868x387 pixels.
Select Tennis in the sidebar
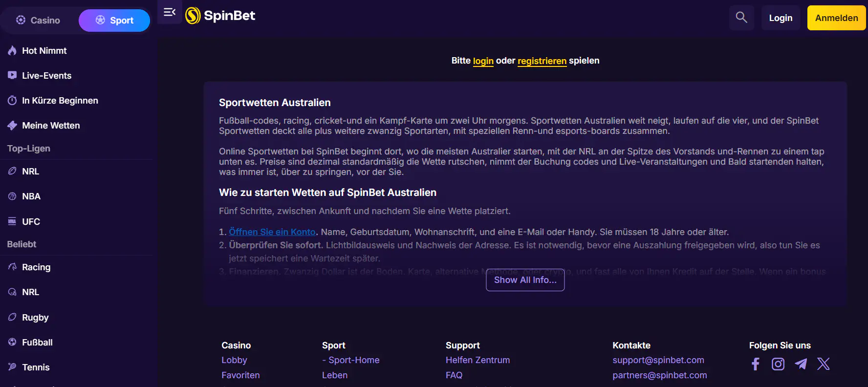29,367
